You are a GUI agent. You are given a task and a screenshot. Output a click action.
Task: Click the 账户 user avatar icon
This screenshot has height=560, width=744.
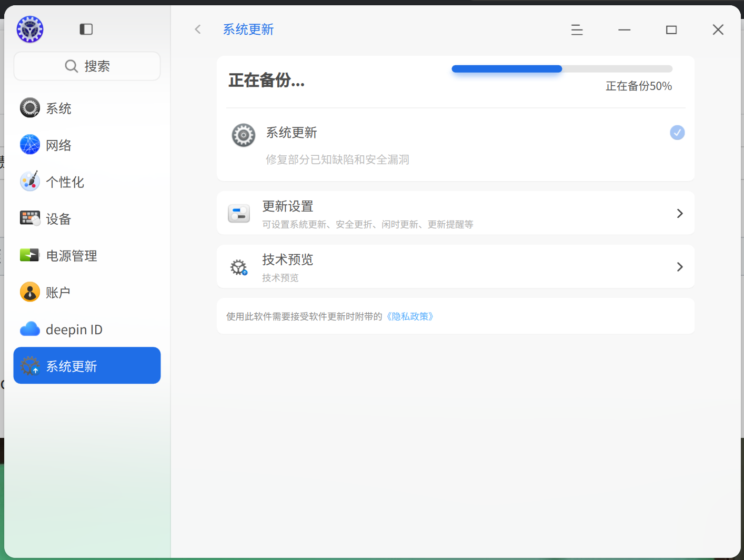[30, 292]
